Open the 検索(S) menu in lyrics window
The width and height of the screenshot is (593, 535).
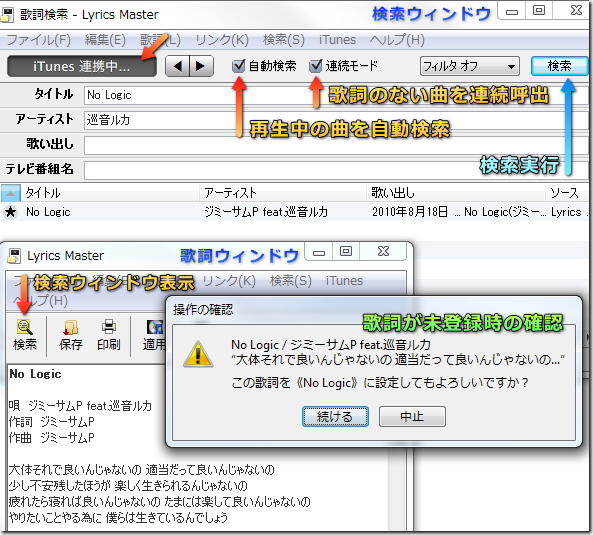pyautogui.click(x=291, y=281)
